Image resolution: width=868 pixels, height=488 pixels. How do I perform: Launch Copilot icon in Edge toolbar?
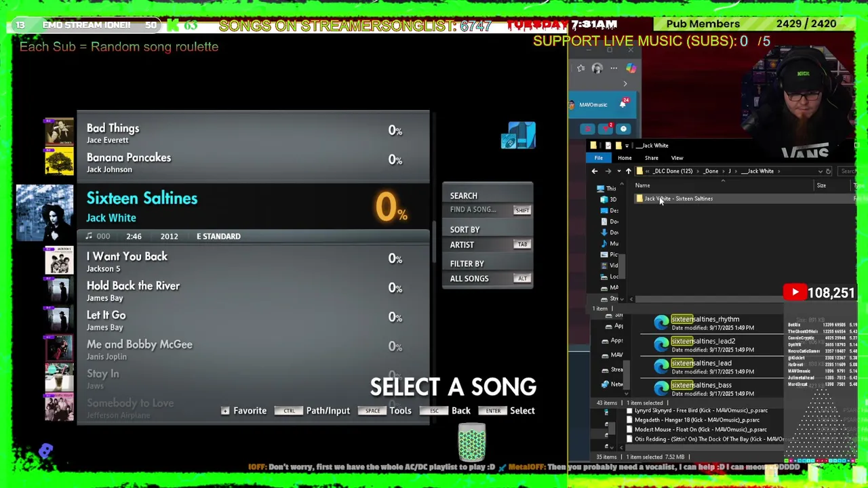click(x=631, y=68)
